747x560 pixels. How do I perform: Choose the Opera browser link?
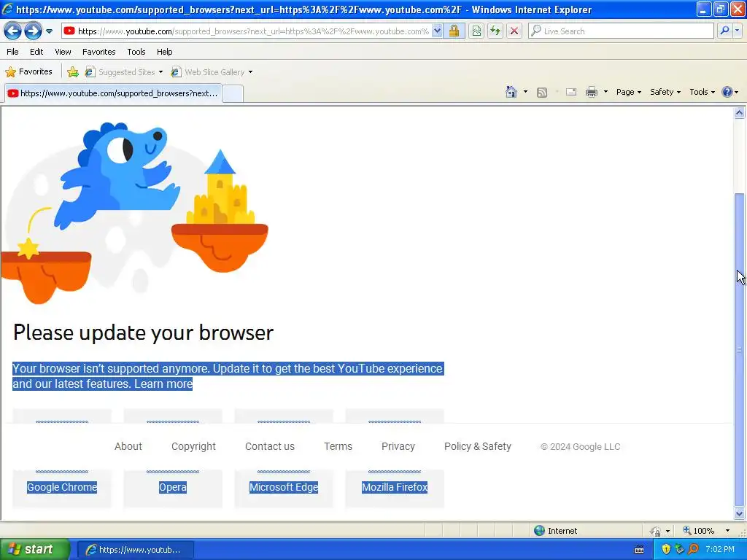click(x=172, y=487)
